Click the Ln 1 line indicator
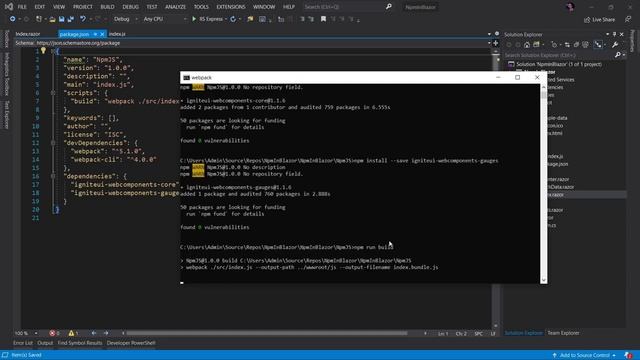 443,334
